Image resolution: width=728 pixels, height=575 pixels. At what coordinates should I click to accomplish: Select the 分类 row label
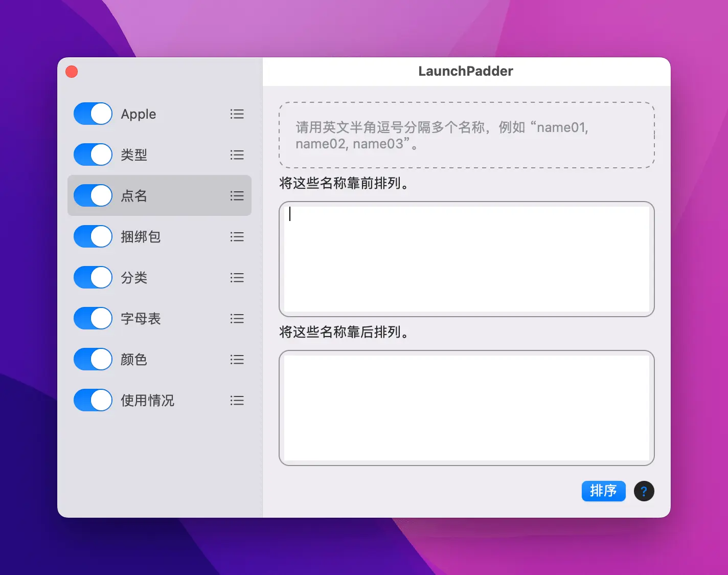[x=134, y=278]
